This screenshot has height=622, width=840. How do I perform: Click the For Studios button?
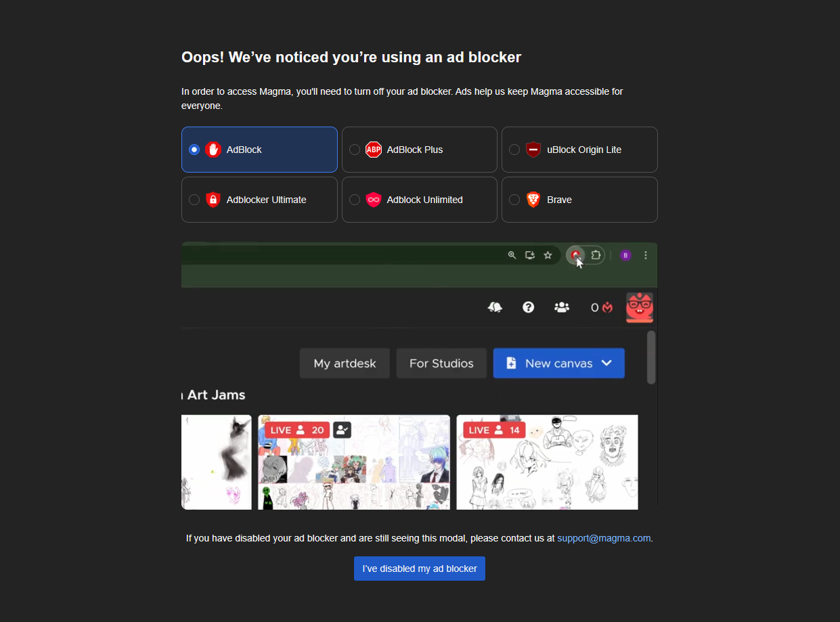coord(441,363)
